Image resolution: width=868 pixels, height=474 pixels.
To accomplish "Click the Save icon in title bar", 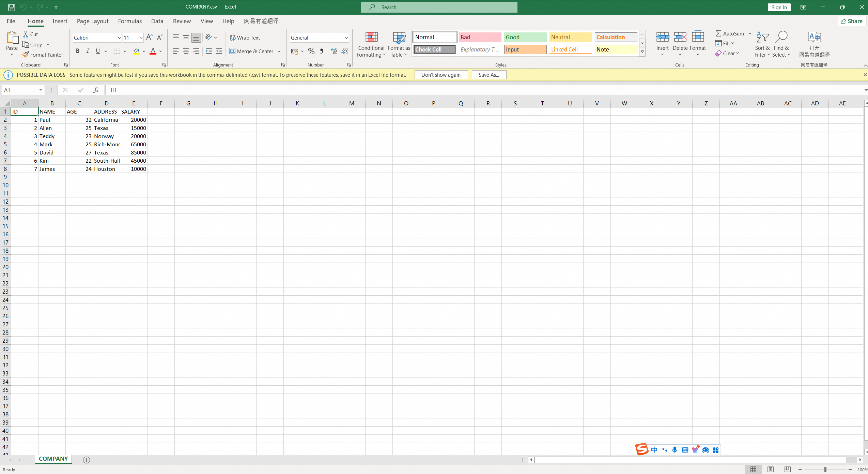I will tap(11, 7).
